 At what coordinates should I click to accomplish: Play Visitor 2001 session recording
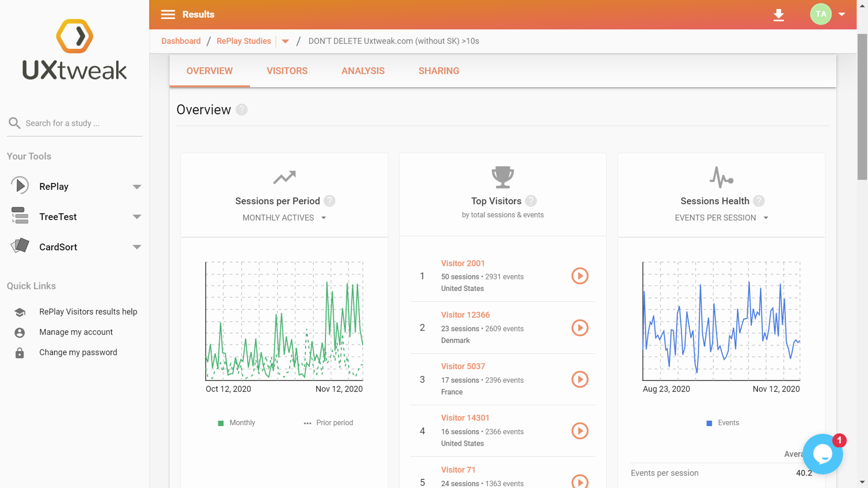coord(580,276)
